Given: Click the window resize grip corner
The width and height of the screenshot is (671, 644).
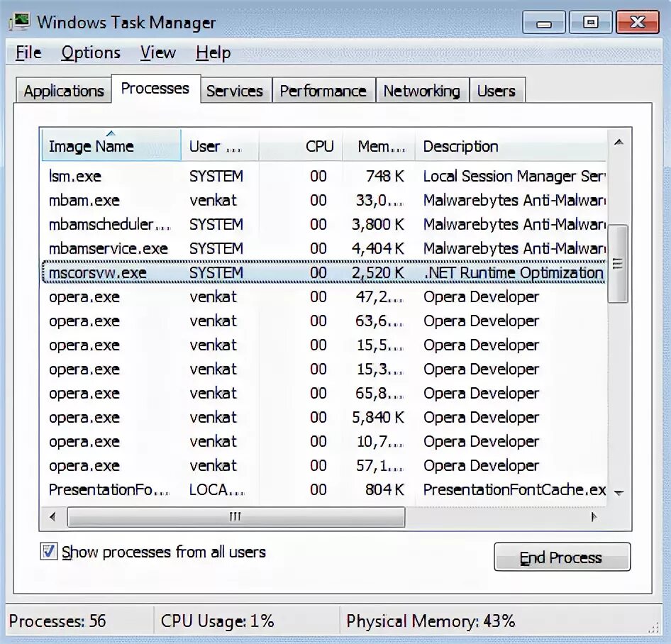Looking at the screenshot, I should pyautogui.click(x=654, y=627).
